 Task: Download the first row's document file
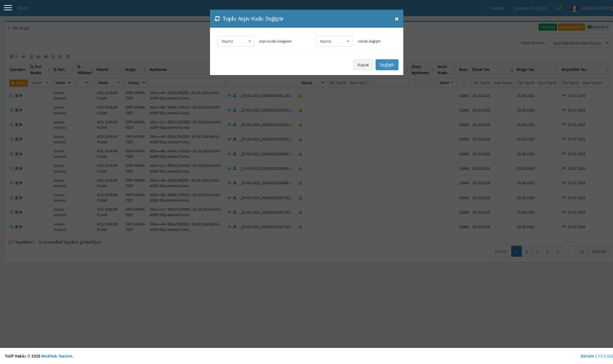click(235, 96)
